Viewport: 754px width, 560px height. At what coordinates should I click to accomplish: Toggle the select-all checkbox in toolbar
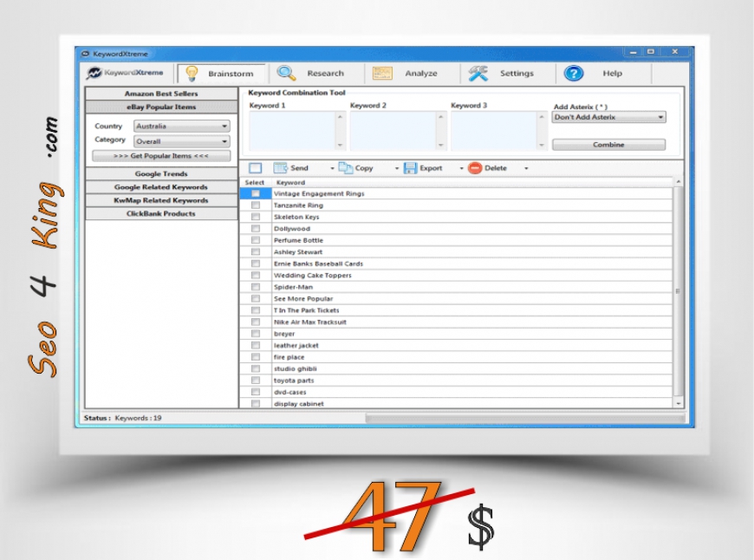[x=256, y=168]
